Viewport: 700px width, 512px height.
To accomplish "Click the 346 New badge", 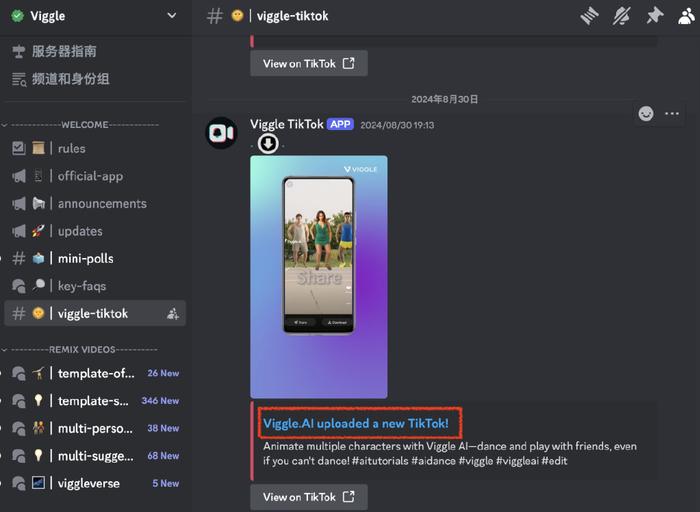I will click(x=160, y=401).
